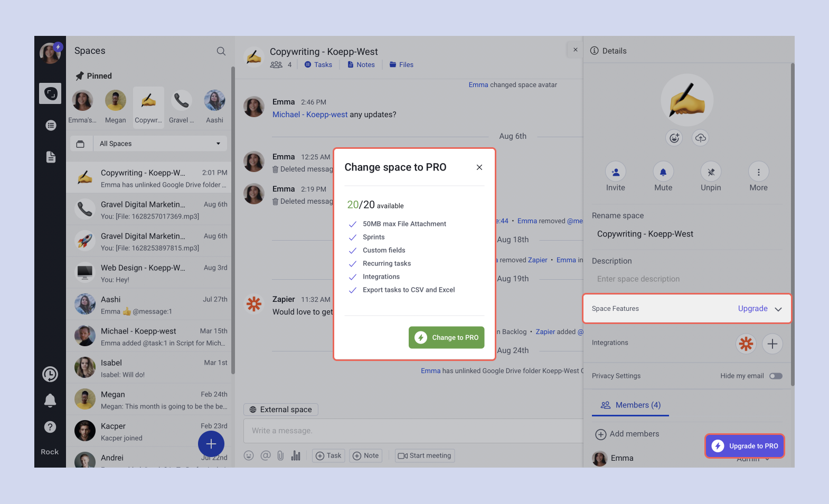Screen dimensions: 829x504
Task: Start a video meeting from the toolbar
Action: click(x=425, y=455)
